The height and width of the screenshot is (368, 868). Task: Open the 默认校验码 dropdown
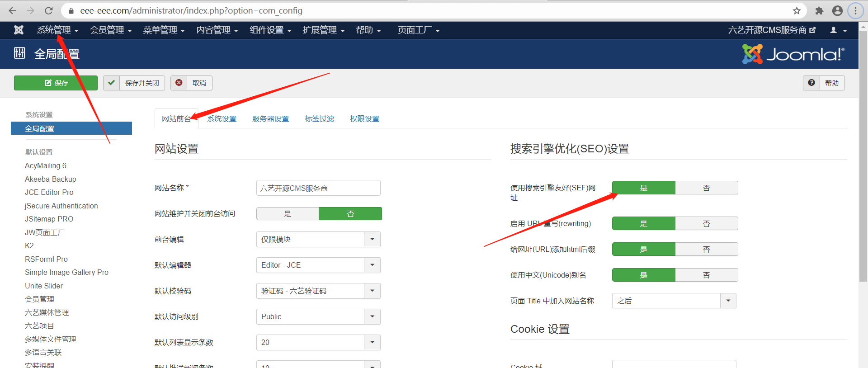(x=318, y=291)
